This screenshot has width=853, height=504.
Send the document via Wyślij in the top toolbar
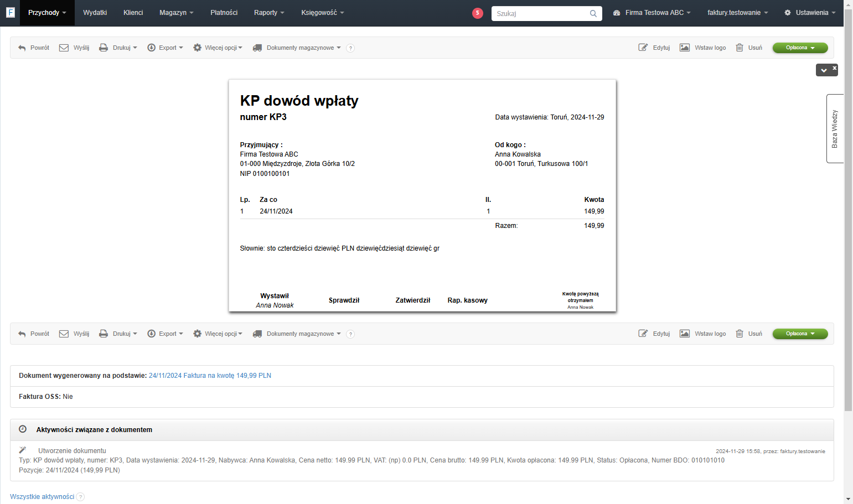[74, 48]
